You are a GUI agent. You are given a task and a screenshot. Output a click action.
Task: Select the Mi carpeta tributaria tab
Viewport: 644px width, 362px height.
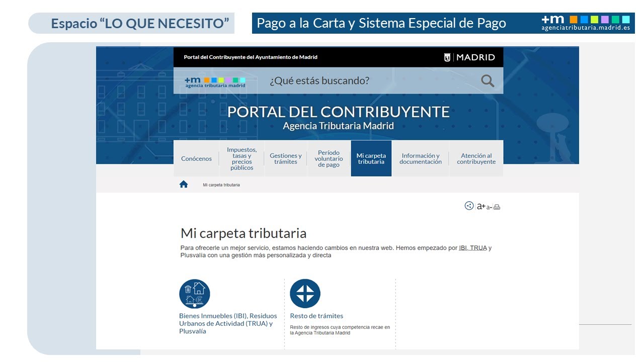[x=371, y=158]
